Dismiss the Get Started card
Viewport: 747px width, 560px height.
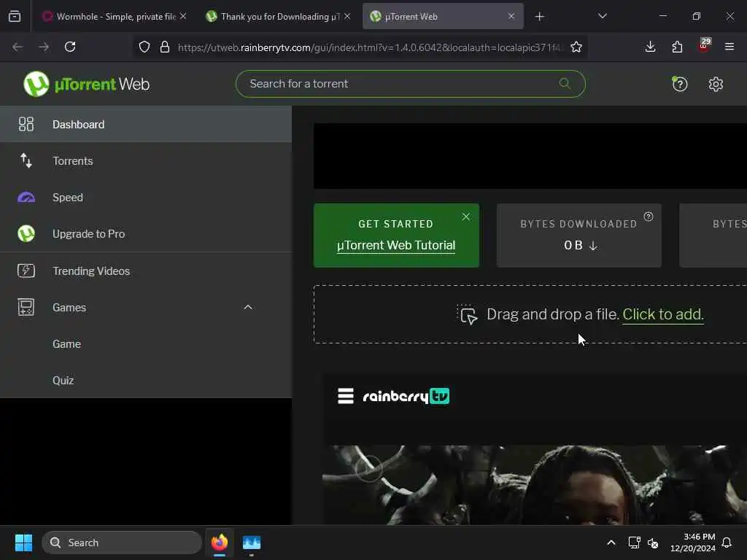pos(466,217)
